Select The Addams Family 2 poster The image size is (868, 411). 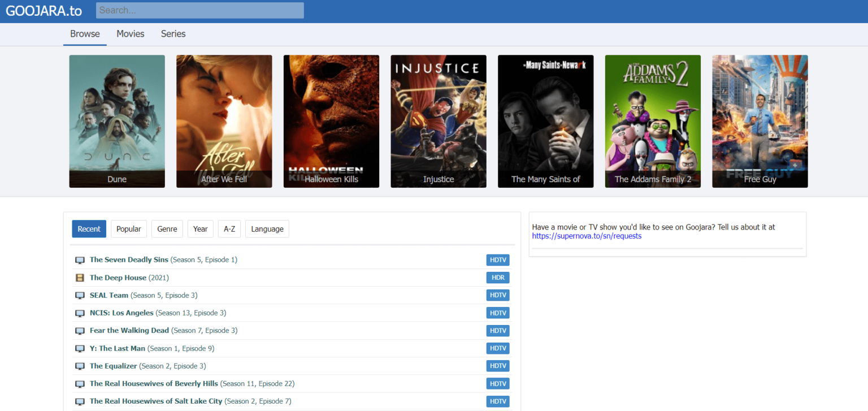[x=653, y=121]
